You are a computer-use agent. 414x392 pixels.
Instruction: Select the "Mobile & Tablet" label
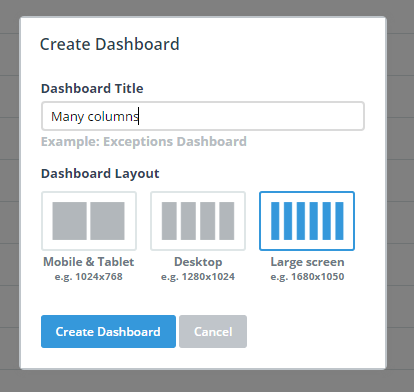pos(89,262)
